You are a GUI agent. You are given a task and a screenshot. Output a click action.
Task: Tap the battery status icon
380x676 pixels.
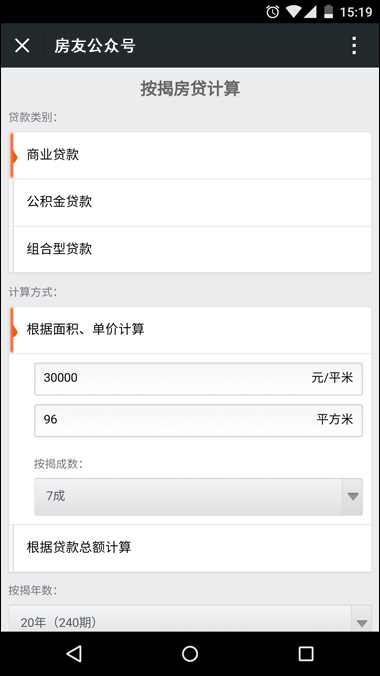click(329, 12)
